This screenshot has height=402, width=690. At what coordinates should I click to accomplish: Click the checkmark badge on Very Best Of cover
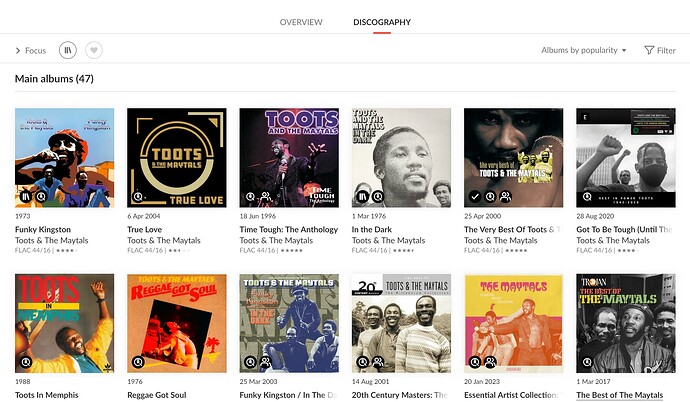click(x=475, y=197)
